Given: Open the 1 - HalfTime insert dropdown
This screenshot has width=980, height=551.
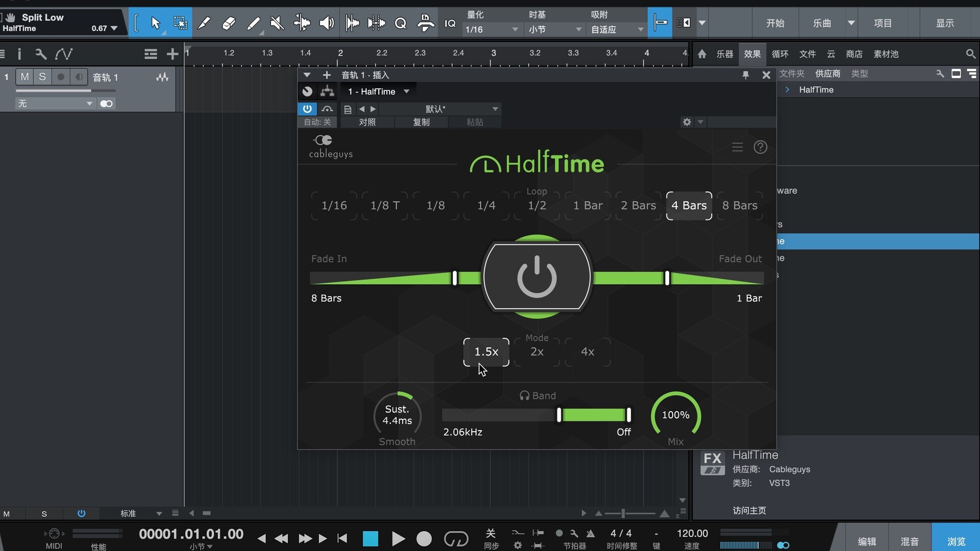Looking at the screenshot, I should coord(378,91).
